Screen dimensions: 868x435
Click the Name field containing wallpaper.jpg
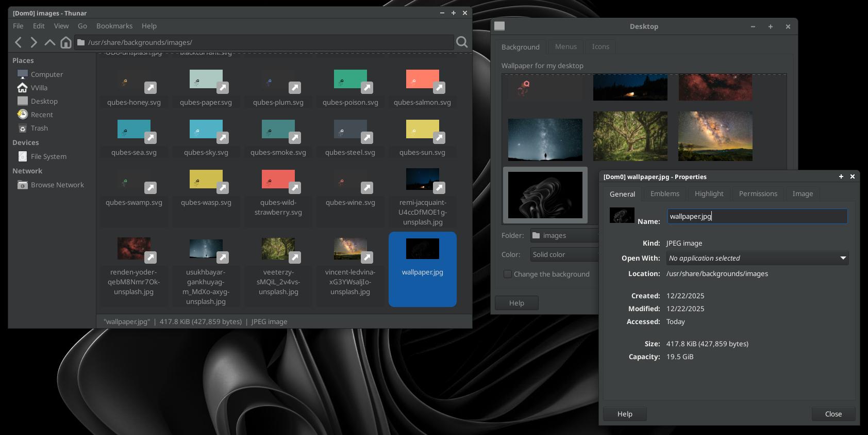point(757,216)
